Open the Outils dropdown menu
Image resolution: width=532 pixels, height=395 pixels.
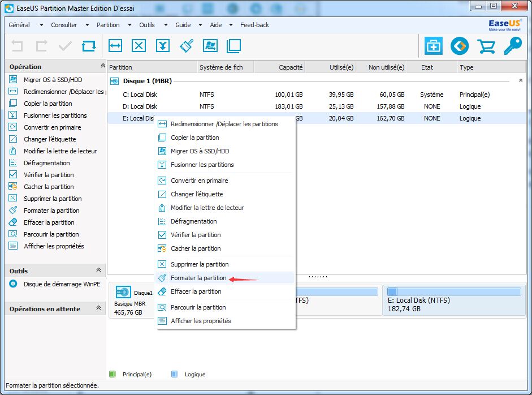(148, 25)
